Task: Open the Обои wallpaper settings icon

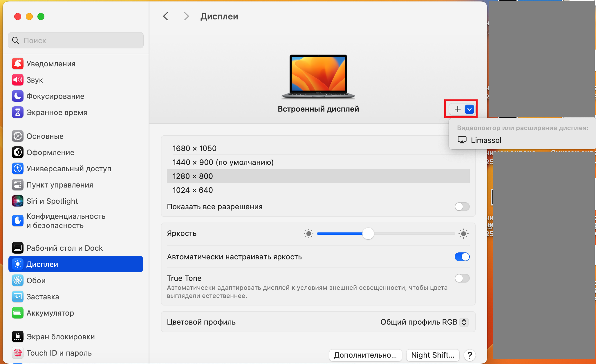Action: pos(18,281)
